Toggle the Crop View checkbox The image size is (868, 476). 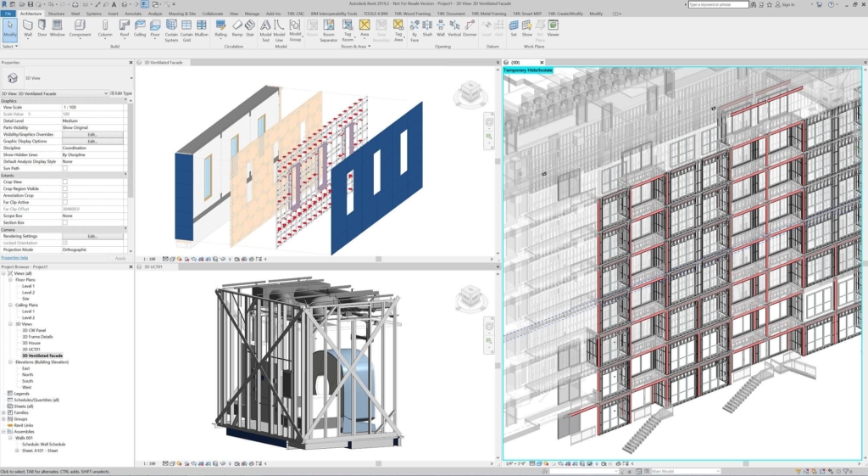(x=64, y=182)
